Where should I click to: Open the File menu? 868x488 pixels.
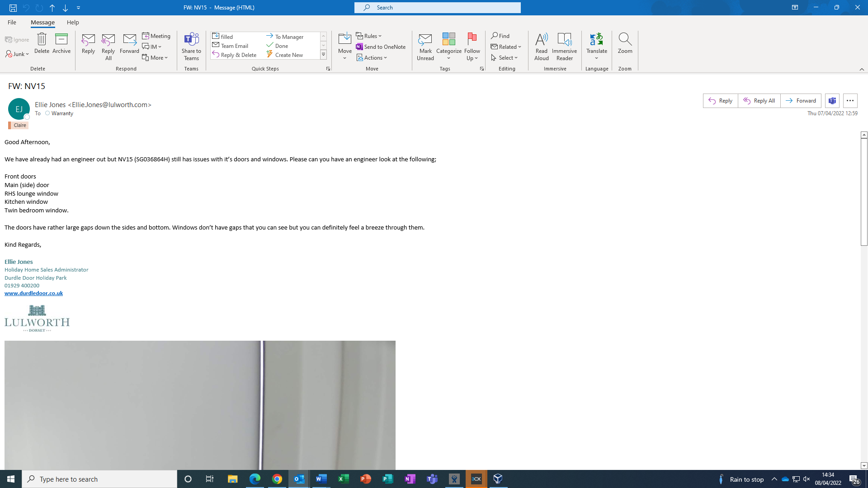(x=12, y=22)
